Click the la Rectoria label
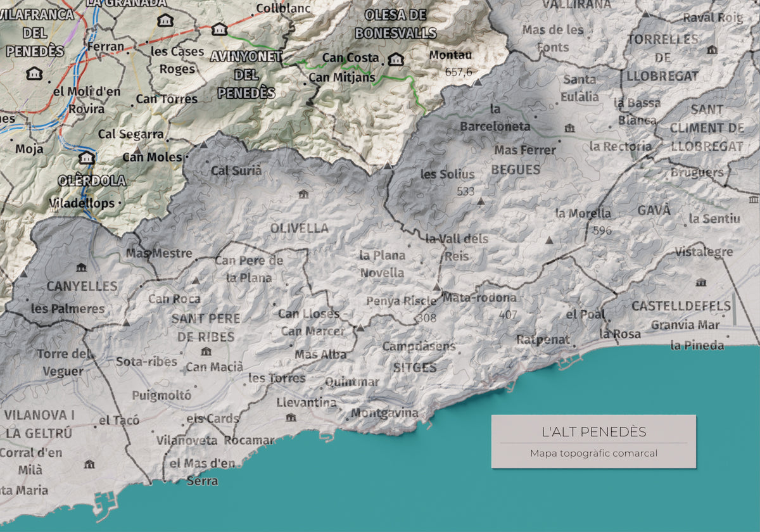 point(621,146)
